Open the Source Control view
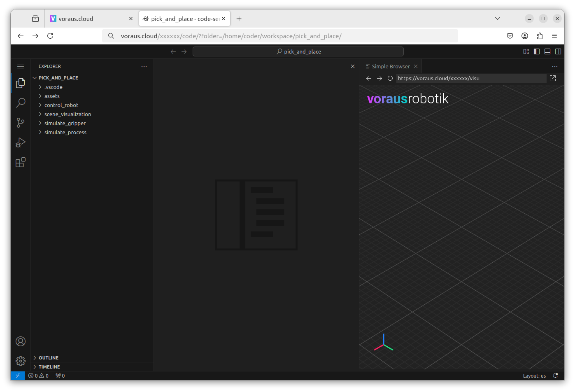The height and width of the screenshot is (392, 575). pos(21,123)
